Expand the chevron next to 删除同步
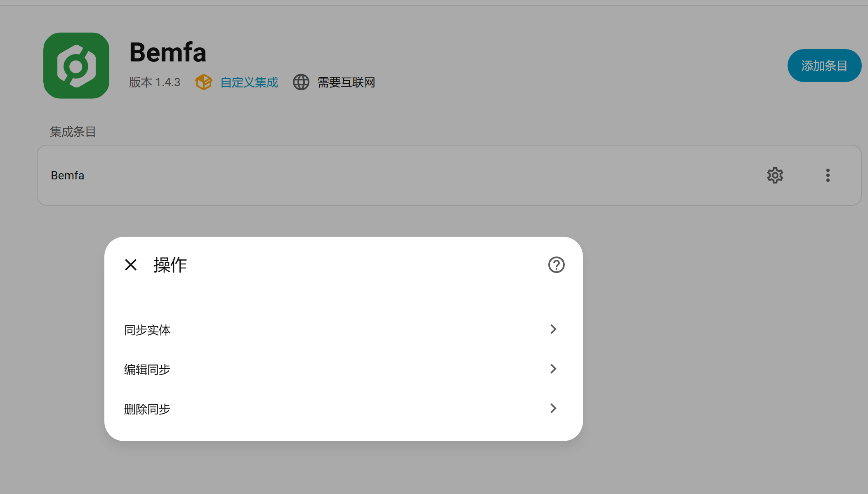868x494 pixels. (554, 408)
